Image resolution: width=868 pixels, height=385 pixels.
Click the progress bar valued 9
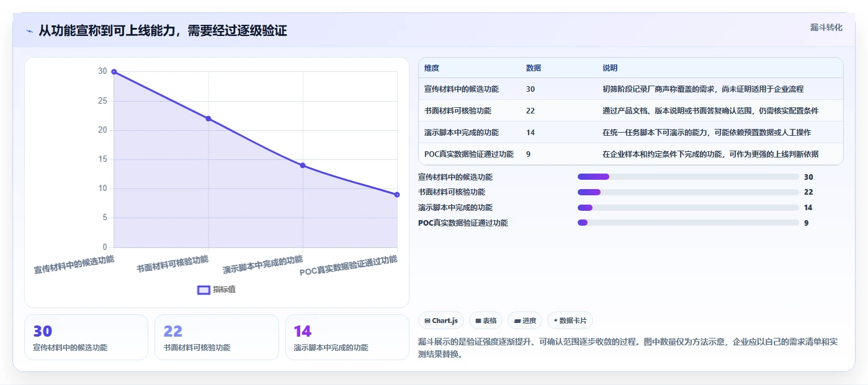click(x=688, y=223)
